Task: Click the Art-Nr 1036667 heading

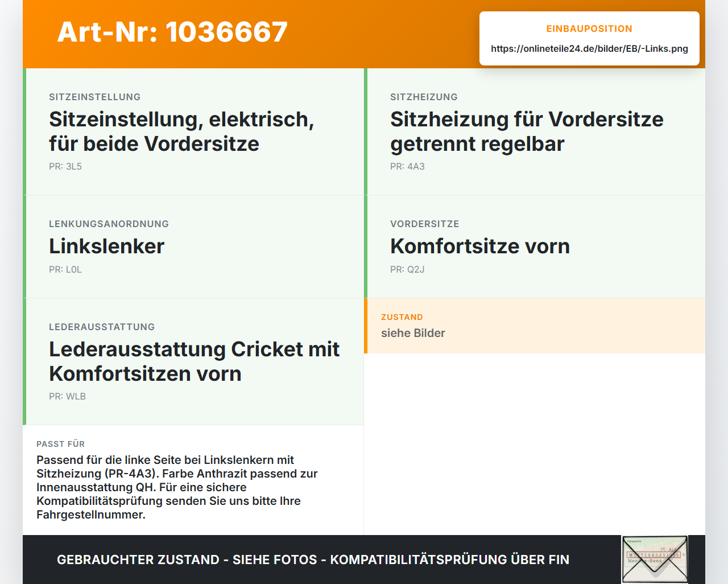Action: tap(172, 32)
